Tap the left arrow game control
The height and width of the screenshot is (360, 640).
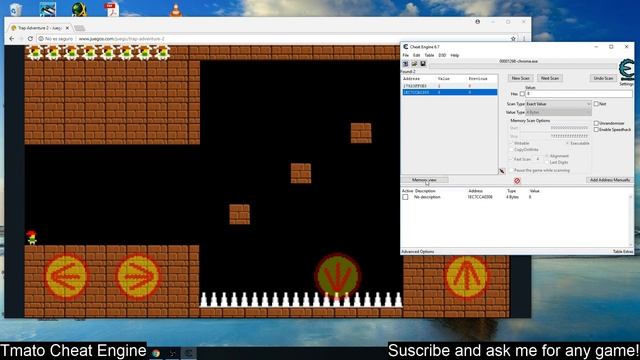(66, 276)
